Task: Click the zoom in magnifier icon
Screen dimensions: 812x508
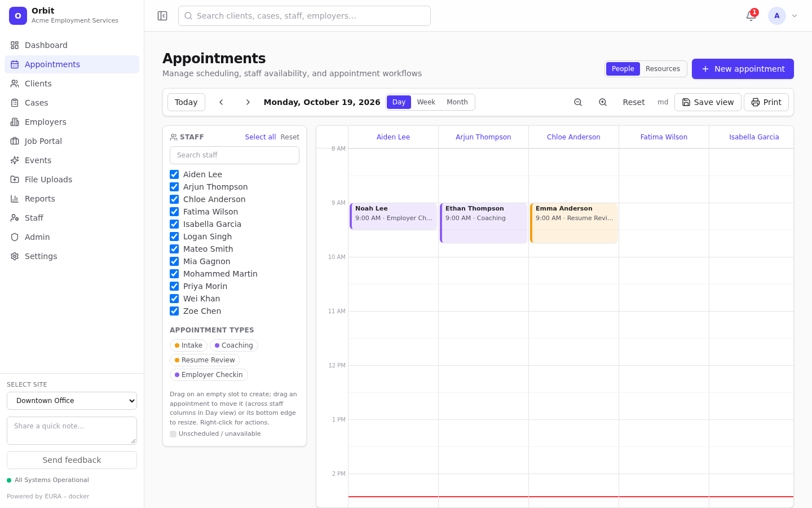Action: [x=603, y=102]
